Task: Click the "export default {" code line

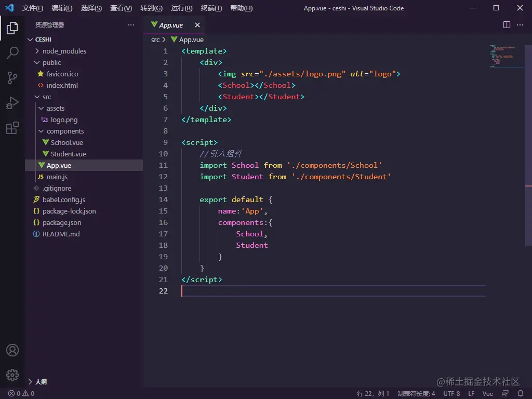Action: tap(236, 199)
